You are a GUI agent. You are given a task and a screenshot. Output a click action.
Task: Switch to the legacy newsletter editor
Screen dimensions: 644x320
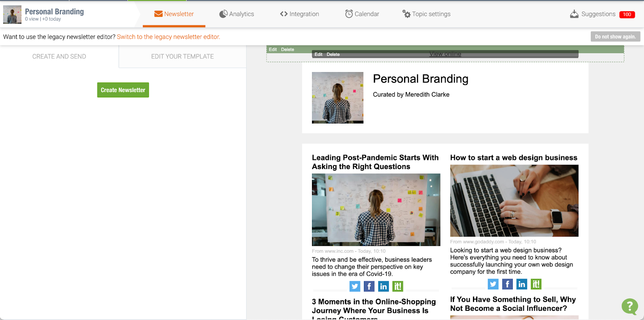[x=168, y=37]
